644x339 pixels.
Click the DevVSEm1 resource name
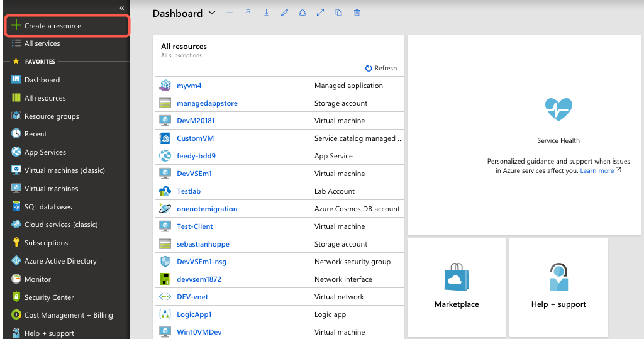coord(194,174)
